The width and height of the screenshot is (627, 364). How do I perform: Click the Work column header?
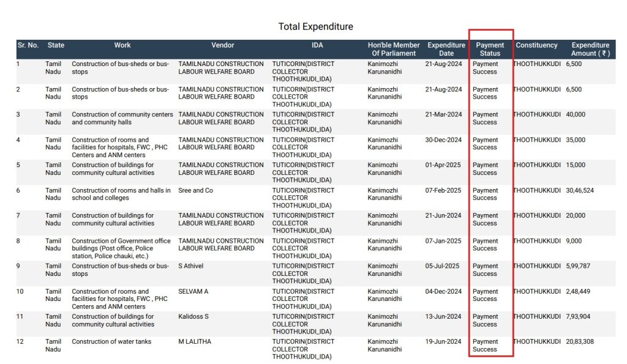point(122,45)
